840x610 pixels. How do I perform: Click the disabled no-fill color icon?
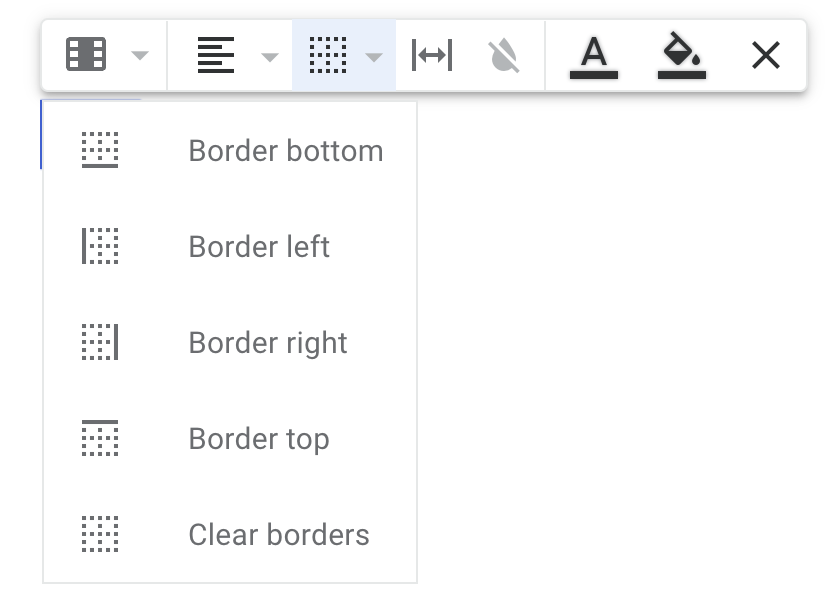click(x=504, y=55)
